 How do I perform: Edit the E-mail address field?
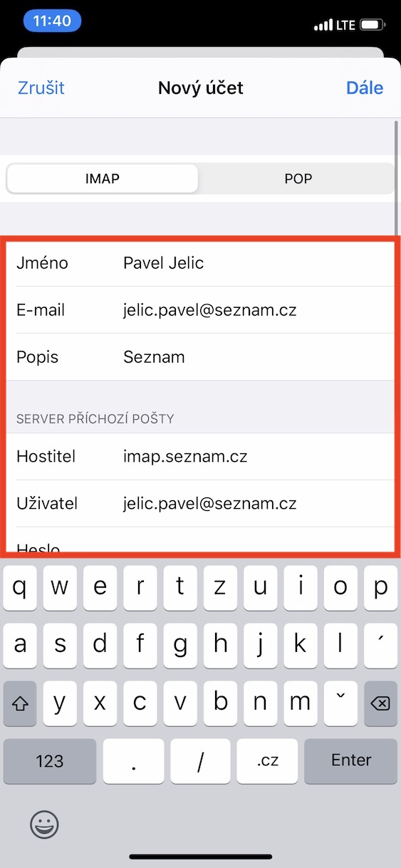click(200, 310)
